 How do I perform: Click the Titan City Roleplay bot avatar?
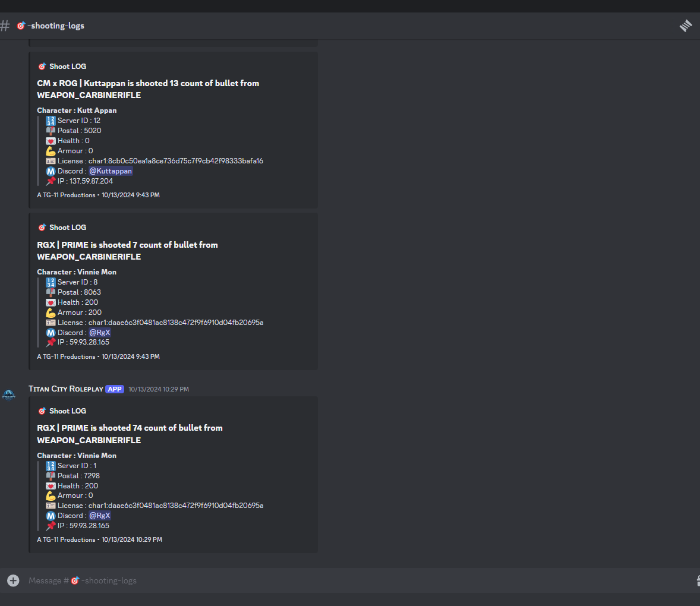pyautogui.click(x=9, y=395)
